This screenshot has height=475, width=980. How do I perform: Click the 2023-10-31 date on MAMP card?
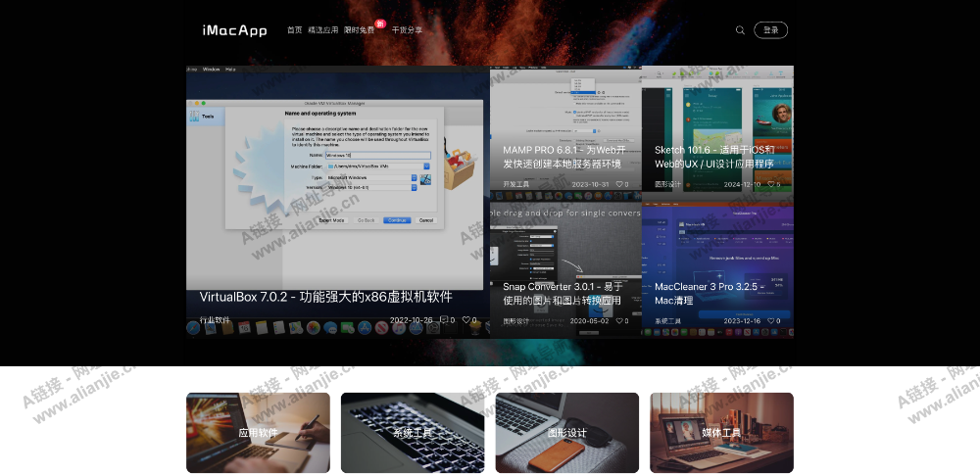coord(590,184)
